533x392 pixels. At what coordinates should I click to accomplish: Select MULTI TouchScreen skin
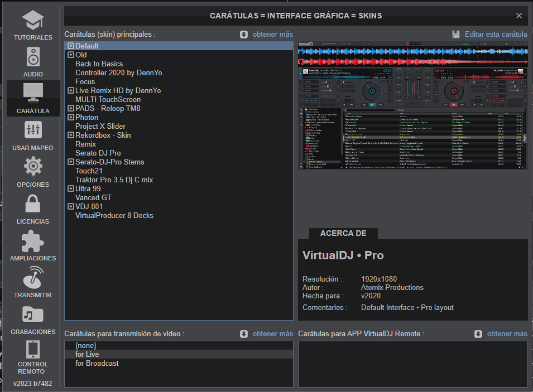click(179, 99)
